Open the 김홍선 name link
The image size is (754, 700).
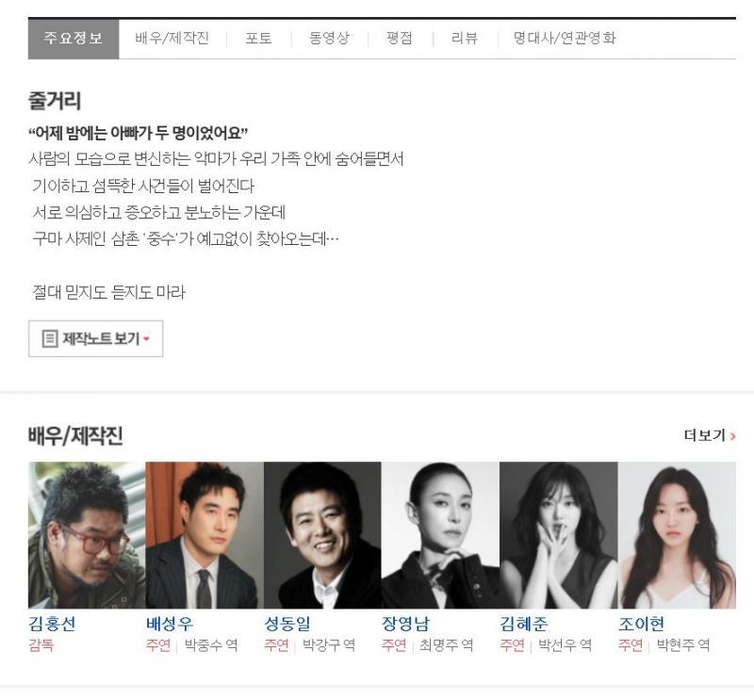pyautogui.click(x=52, y=624)
